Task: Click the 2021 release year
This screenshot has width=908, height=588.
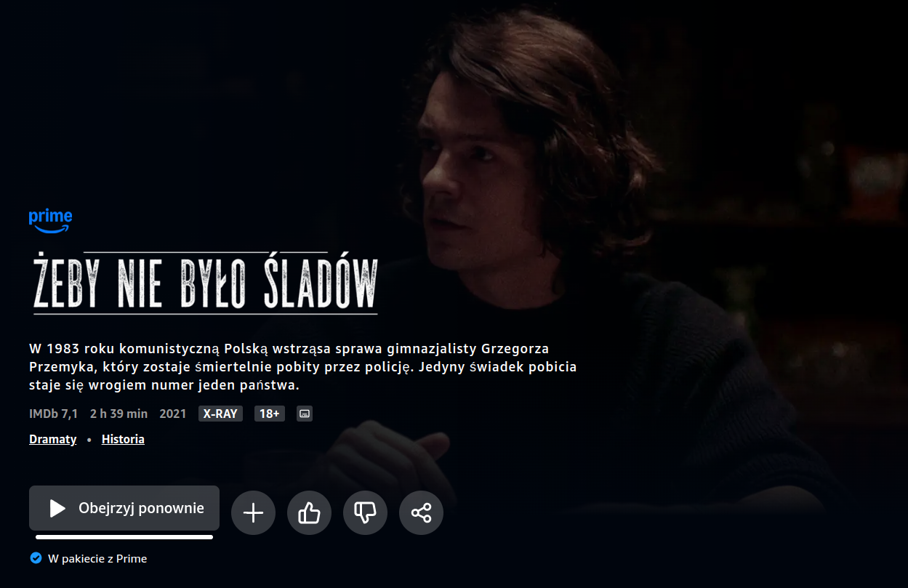Action: tap(173, 414)
